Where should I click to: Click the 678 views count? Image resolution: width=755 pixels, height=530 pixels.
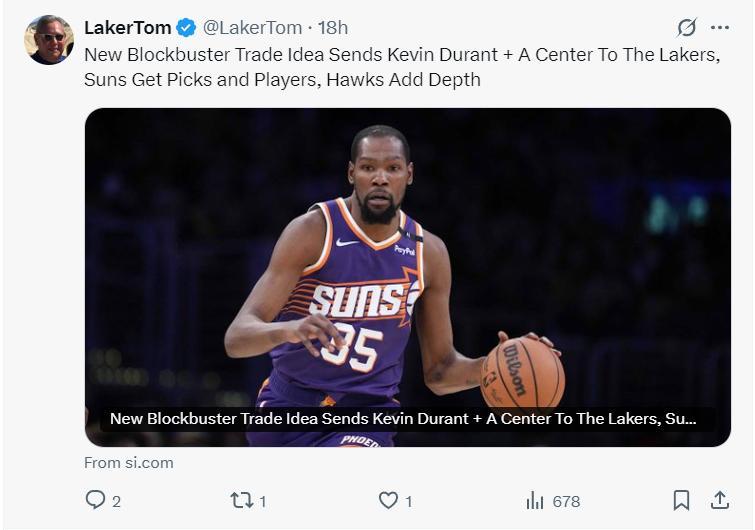(x=566, y=501)
